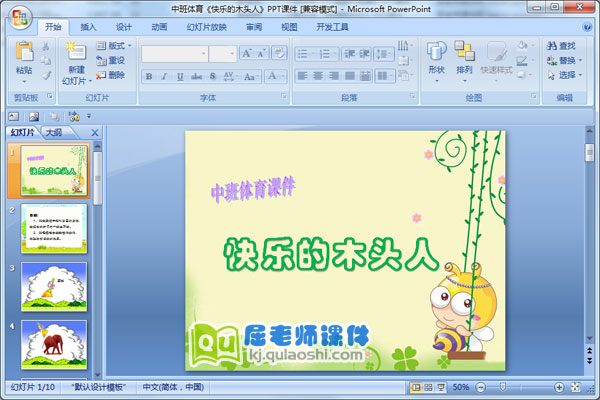Click the Decrease Indent icon
Image resolution: width=600 pixels, height=400 pixels.
(x=349, y=54)
